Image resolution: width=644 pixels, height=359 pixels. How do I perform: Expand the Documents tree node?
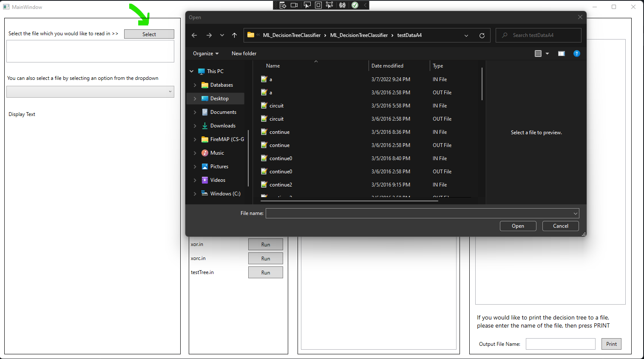click(195, 112)
